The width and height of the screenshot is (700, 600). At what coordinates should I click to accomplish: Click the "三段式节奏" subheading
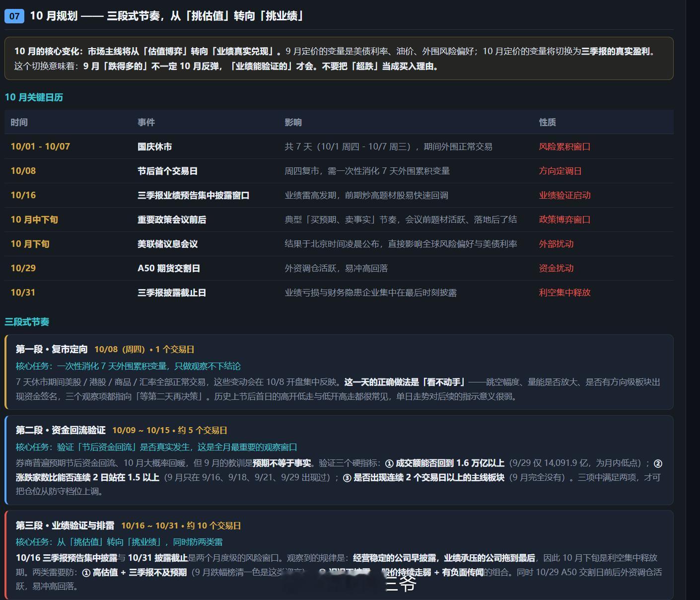tap(27, 322)
